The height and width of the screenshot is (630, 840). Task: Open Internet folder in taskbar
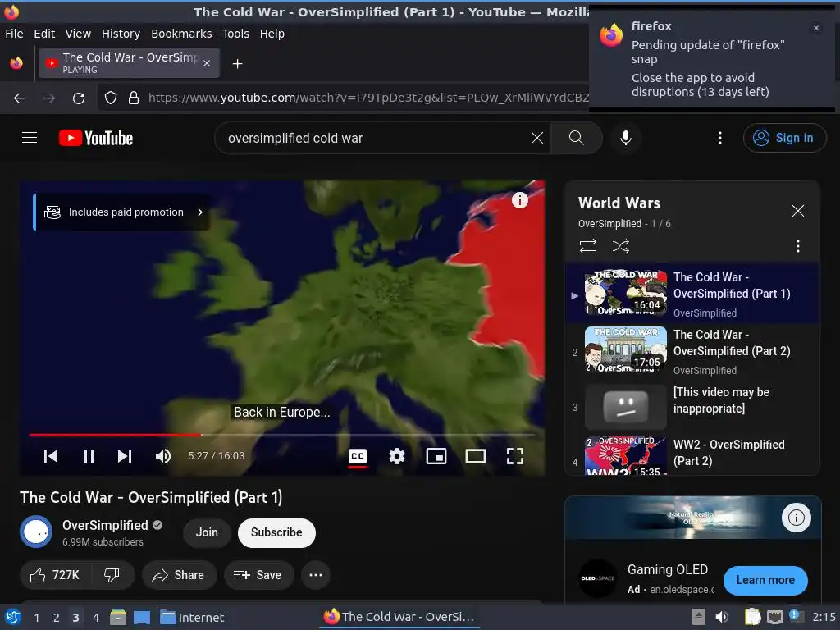(192, 618)
